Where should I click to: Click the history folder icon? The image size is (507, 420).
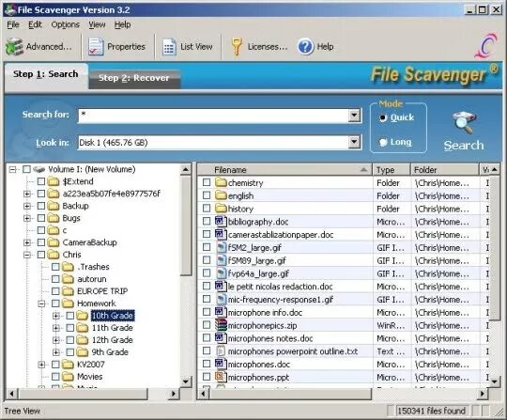coord(221,208)
